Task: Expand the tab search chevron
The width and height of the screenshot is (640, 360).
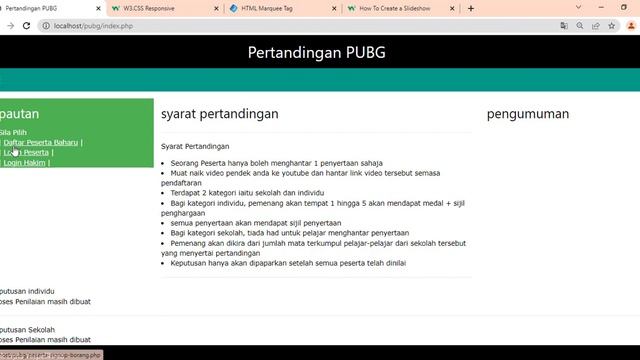Action: tap(578, 7)
